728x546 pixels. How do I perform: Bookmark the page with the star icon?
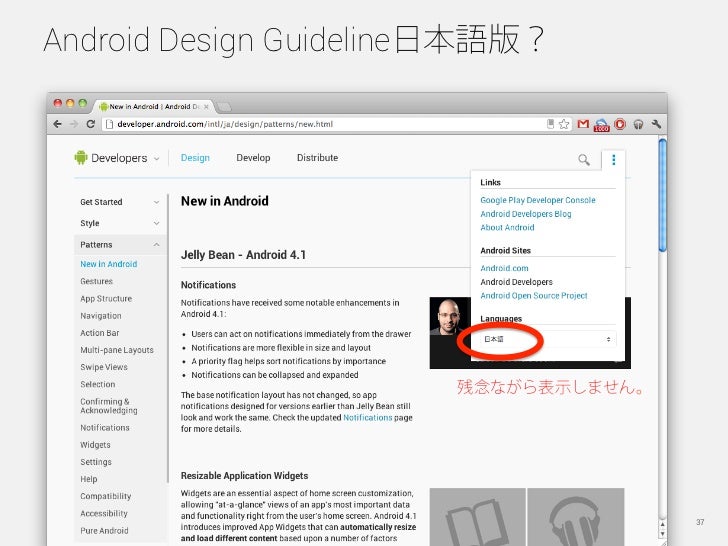pos(564,124)
